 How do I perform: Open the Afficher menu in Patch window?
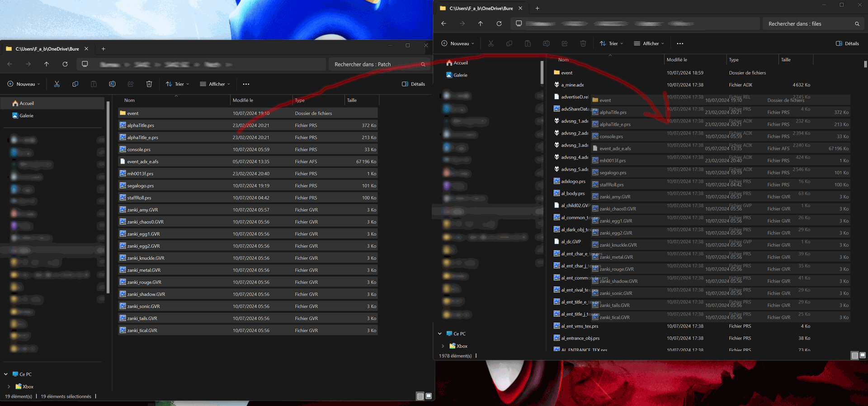tap(215, 84)
